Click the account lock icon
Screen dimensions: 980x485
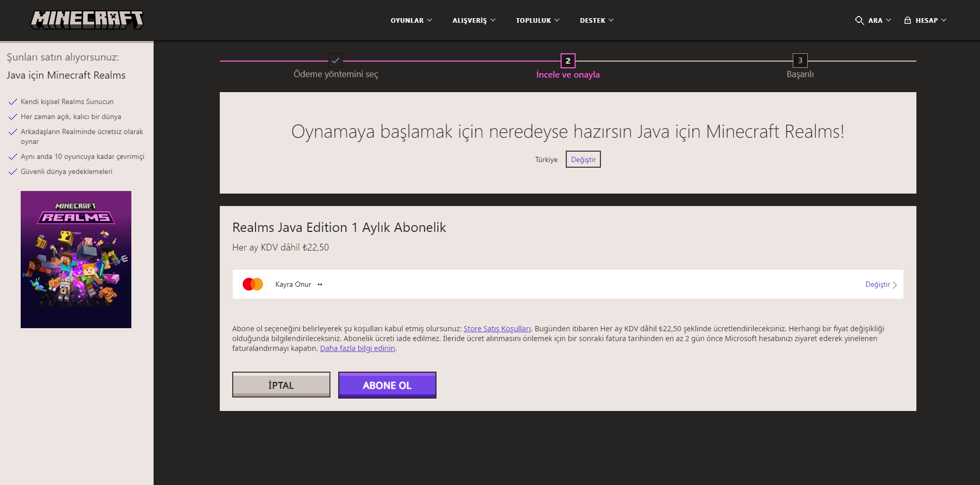tap(908, 20)
